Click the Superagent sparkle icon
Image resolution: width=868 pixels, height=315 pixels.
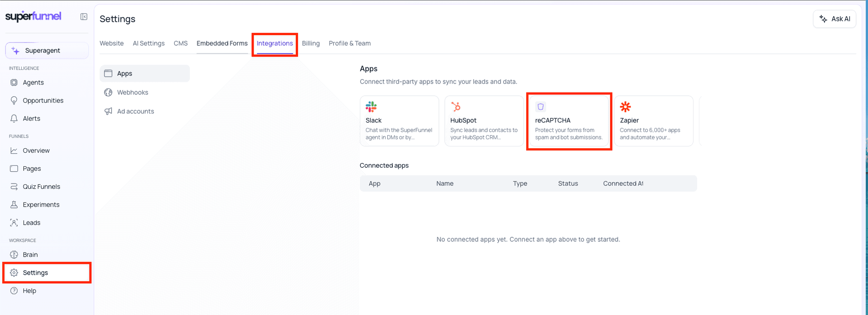[x=15, y=51]
